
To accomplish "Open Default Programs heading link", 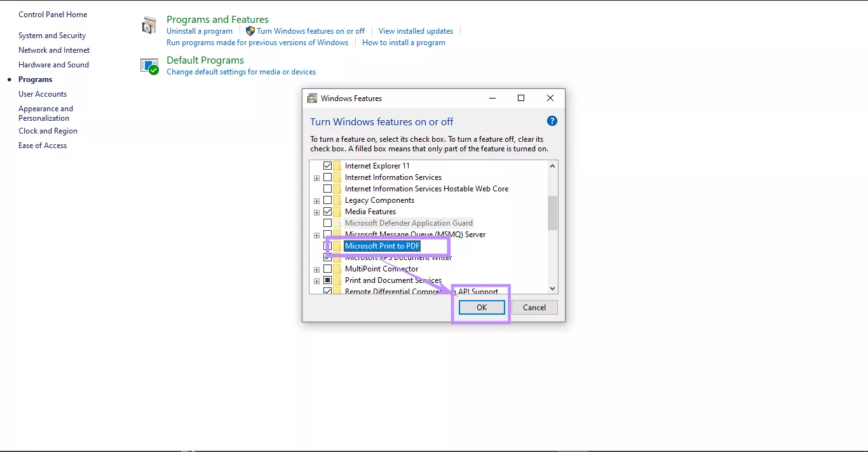I will [205, 60].
